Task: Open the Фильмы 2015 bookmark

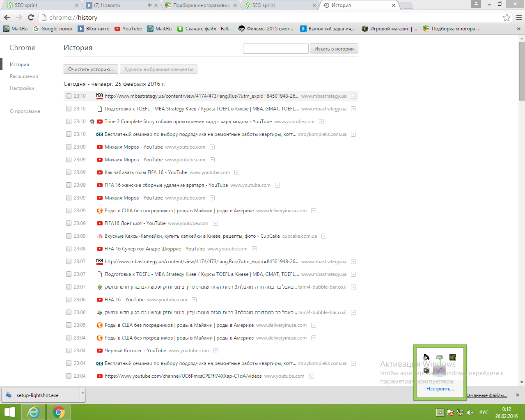Action: [266, 29]
